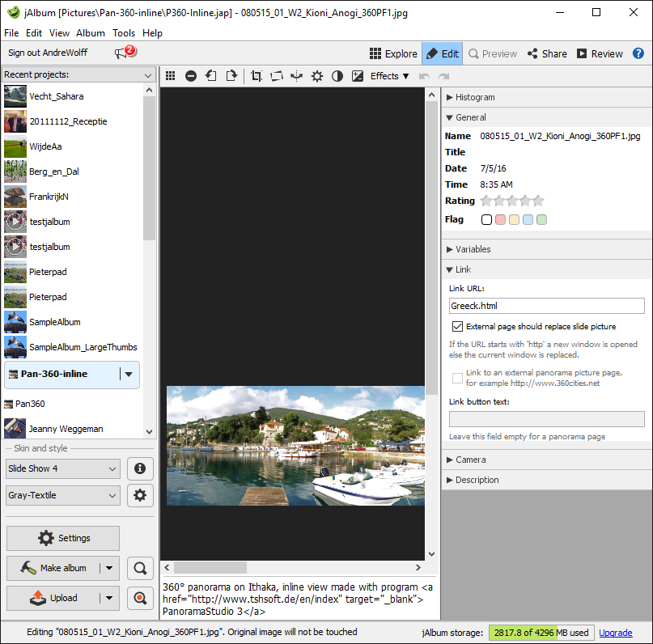653x644 pixels.
Task: Click the flag notification icon showing 2
Action: pyautogui.click(x=121, y=50)
